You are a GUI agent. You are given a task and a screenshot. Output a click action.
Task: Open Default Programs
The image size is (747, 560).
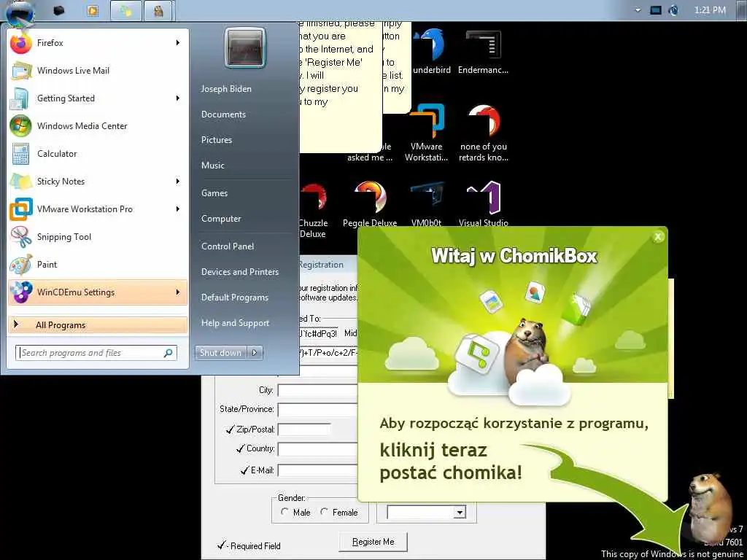click(235, 297)
